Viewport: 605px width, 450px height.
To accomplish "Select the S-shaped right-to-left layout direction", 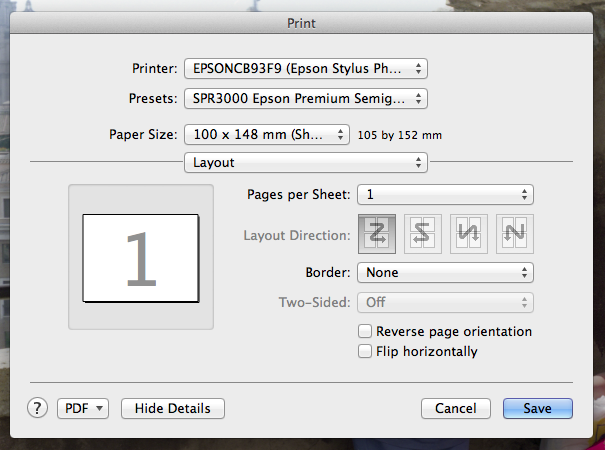I will 423,236.
